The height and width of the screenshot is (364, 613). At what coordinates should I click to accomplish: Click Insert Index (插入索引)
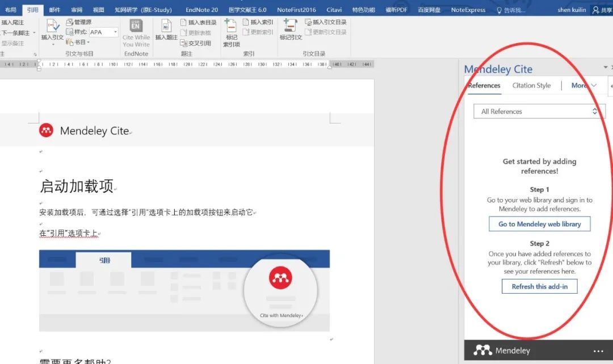click(x=258, y=22)
